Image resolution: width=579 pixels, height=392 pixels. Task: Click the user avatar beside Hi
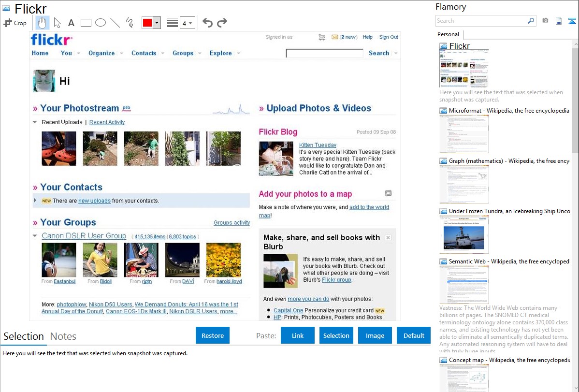44,81
